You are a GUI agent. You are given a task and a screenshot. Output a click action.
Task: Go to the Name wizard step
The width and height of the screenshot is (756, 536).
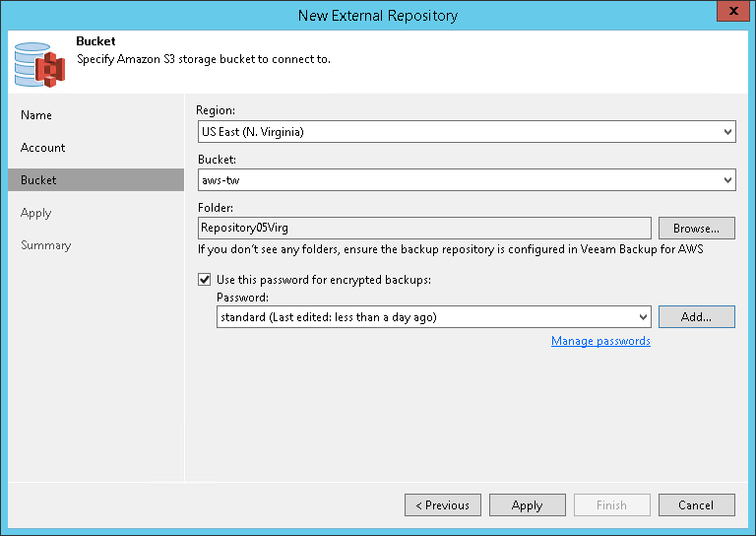pos(36,115)
